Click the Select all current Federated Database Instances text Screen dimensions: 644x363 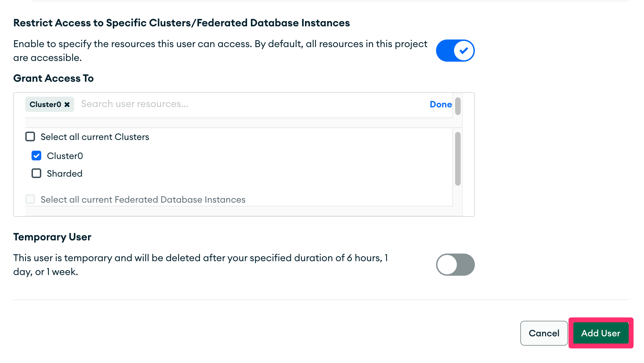click(x=143, y=200)
